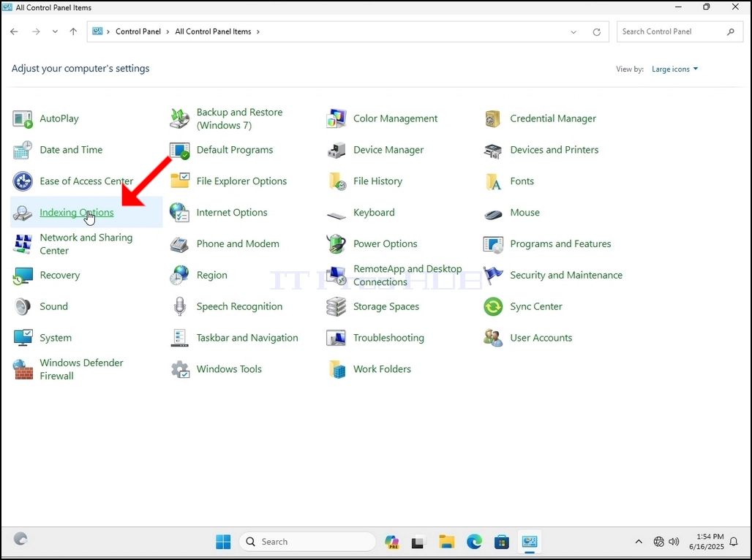Click the Work Folders icon

point(337,369)
